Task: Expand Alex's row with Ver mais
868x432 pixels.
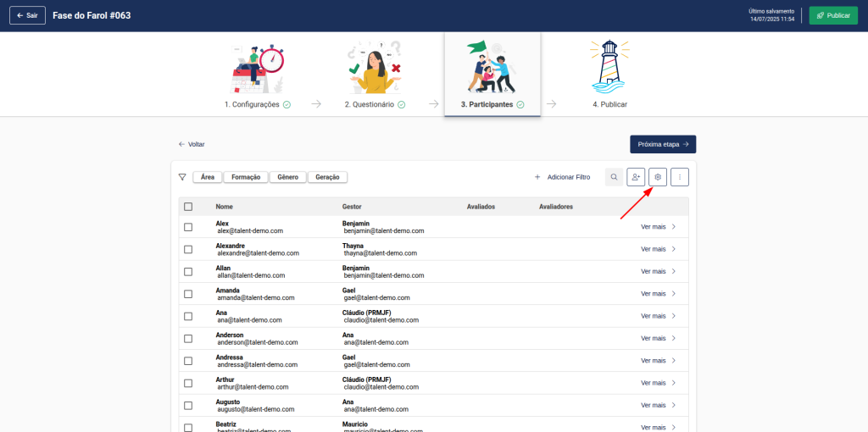Action: pyautogui.click(x=658, y=226)
